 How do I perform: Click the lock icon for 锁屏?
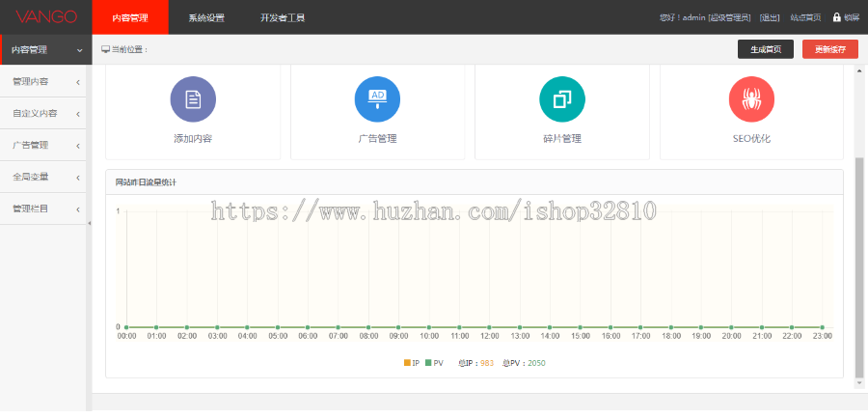[x=836, y=17]
